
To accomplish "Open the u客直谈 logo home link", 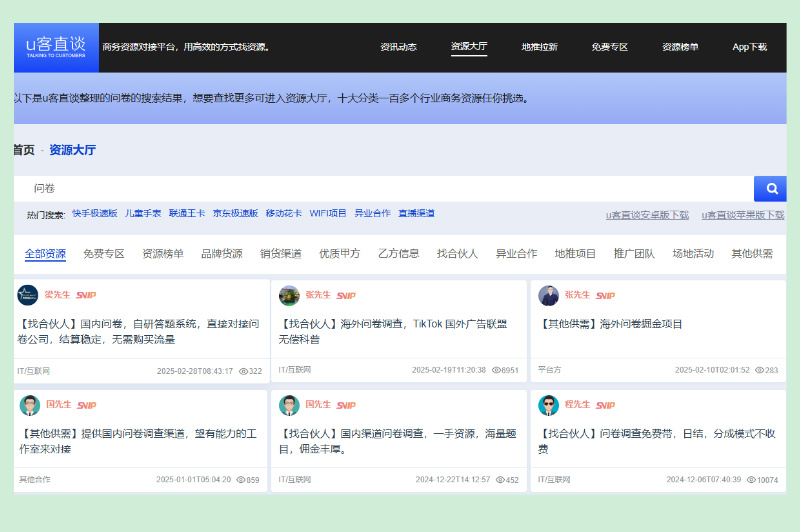I will (x=56, y=47).
